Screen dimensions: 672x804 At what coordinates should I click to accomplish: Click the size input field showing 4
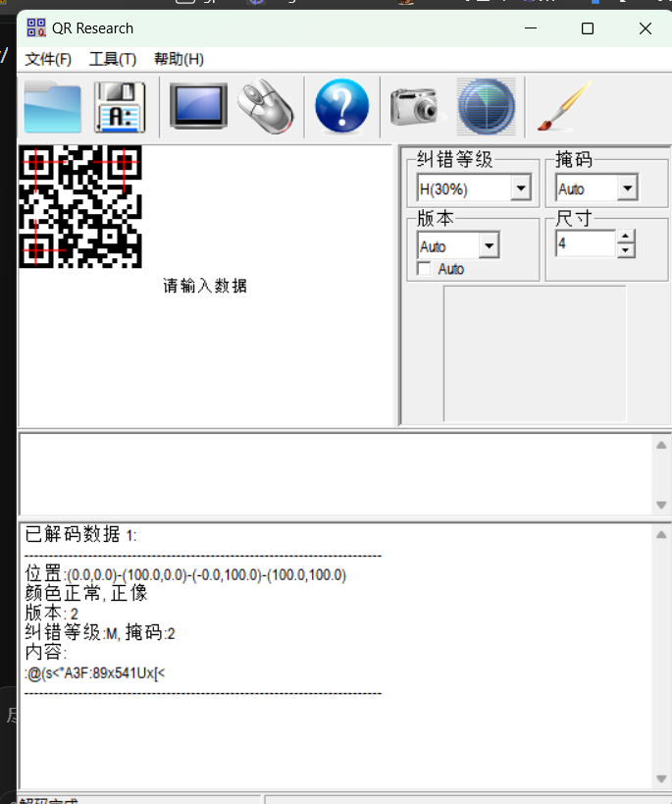pos(585,243)
